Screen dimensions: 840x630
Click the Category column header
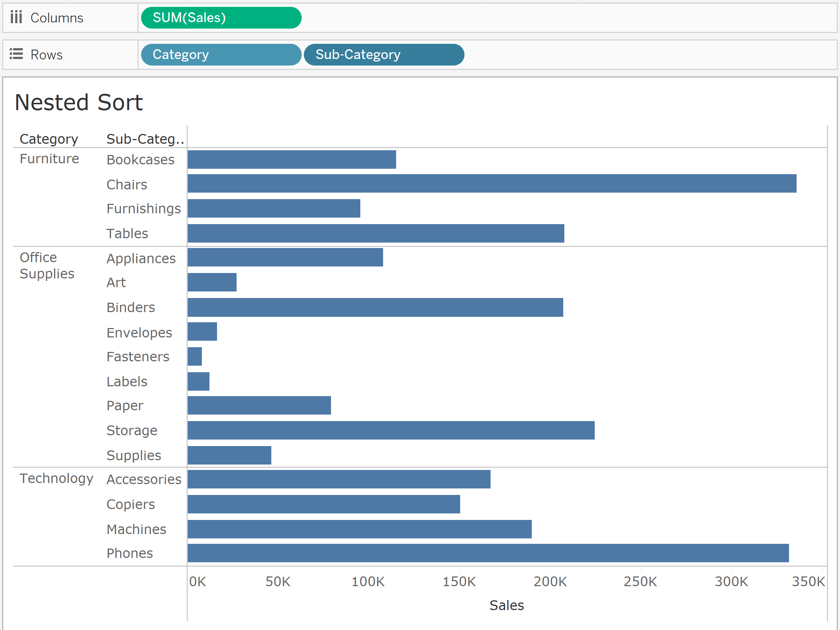[48, 139]
